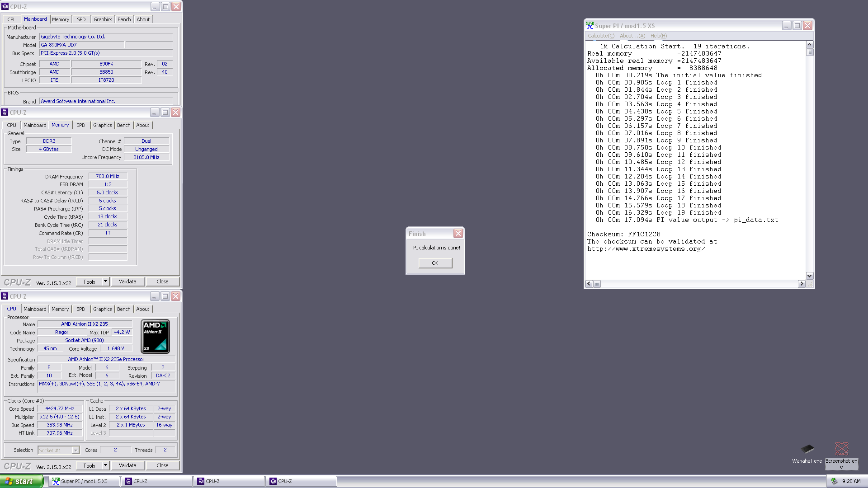
Task: Activate the first CPU-Z taskbar button
Action: pos(157,481)
